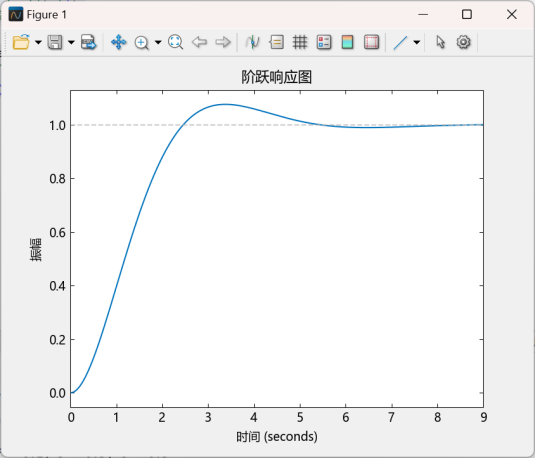The width and height of the screenshot is (535, 458).
Task: Maximize the Figure 1 window
Action: click(x=467, y=14)
